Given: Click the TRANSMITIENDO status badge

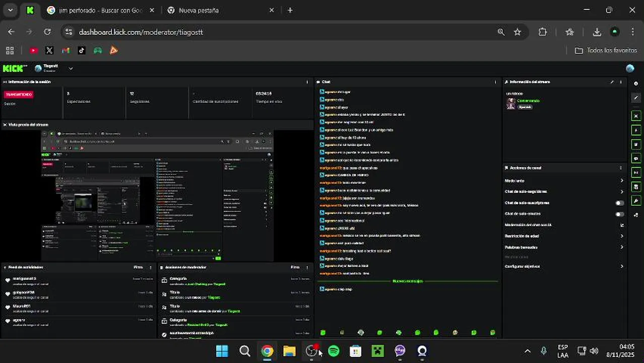Looking at the screenshot, I should [x=19, y=94].
